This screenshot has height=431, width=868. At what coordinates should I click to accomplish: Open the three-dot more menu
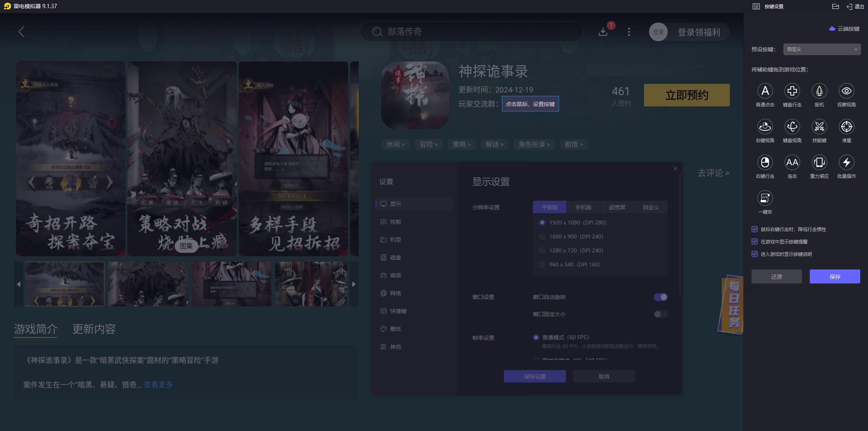coord(629,32)
